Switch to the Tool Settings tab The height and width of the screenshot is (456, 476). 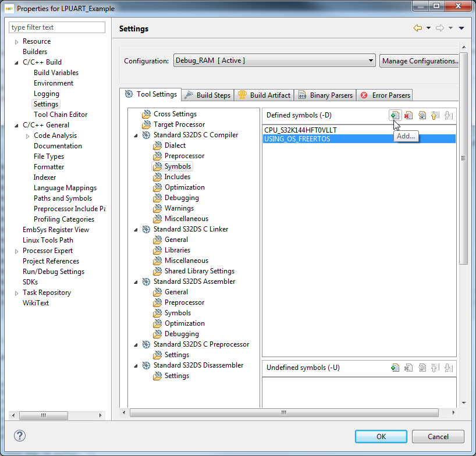[151, 94]
